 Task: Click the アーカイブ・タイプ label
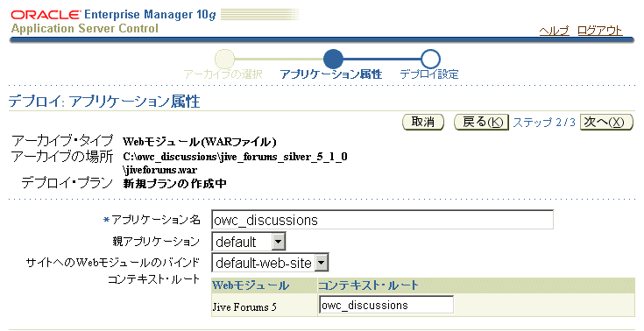coord(62,141)
